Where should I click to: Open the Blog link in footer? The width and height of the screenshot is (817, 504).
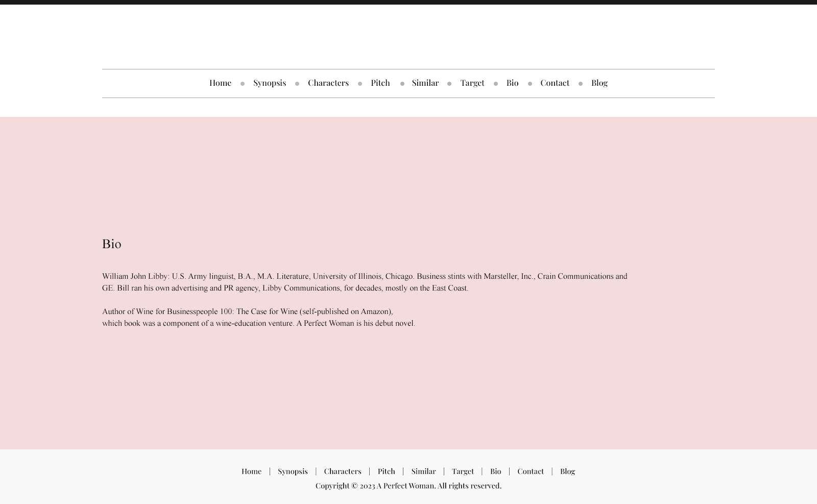tap(567, 471)
